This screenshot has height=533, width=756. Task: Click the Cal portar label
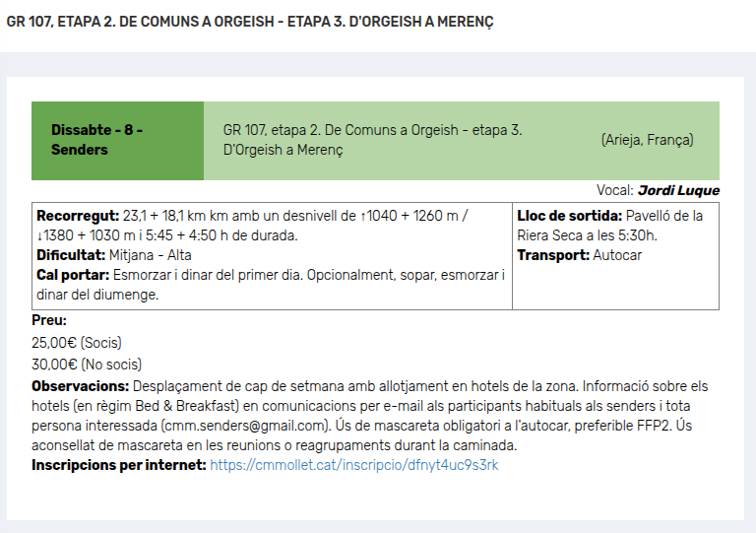tap(73, 275)
